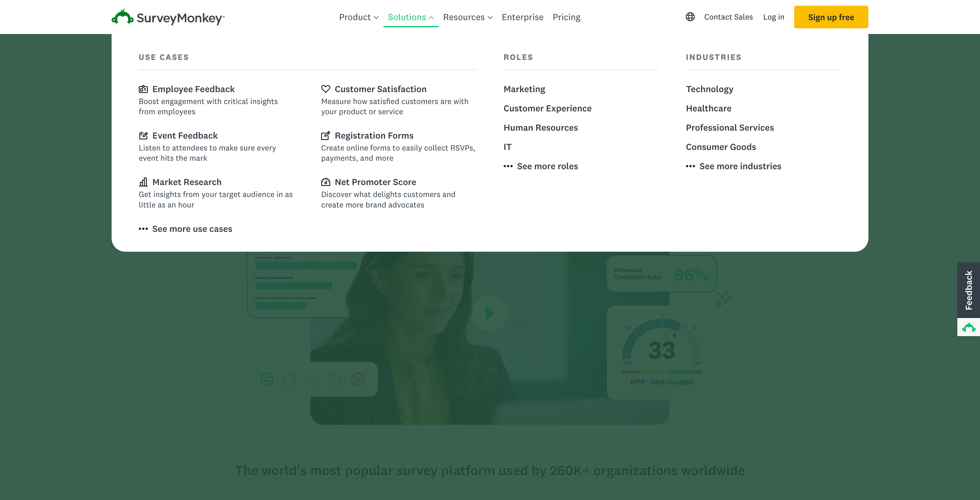
Task: Click the Log in link
Action: (773, 17)
